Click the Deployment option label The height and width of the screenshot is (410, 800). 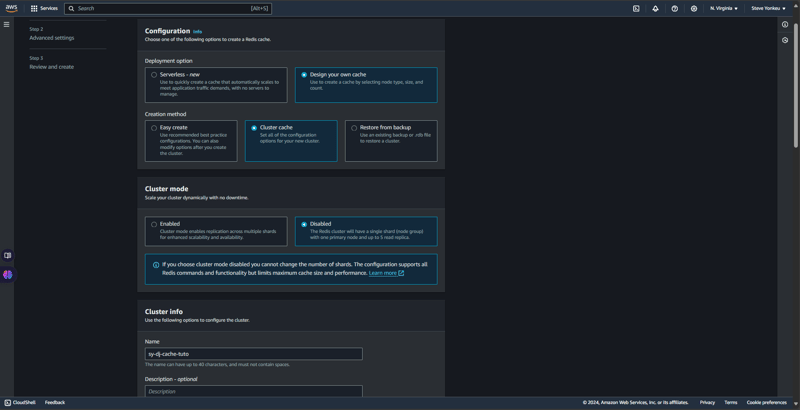[168, 61]
